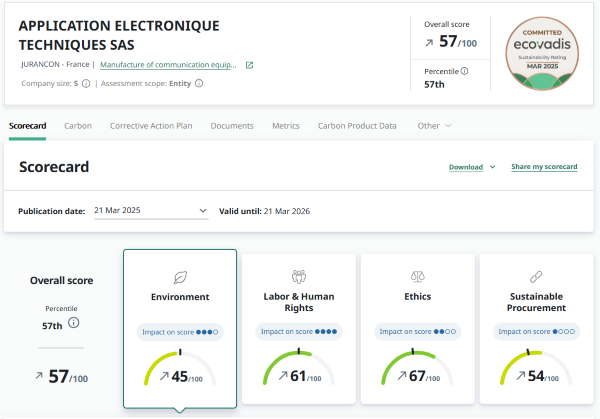The width and height of the screenshot is (600, 419).
Task: Click the Labor & Human Rights score 61/100
Action: point(305,377)
